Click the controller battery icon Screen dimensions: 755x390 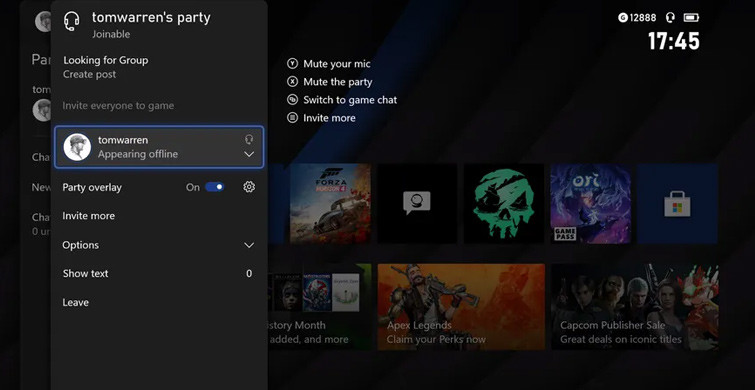pyautogui.click(x=691, y=18)
